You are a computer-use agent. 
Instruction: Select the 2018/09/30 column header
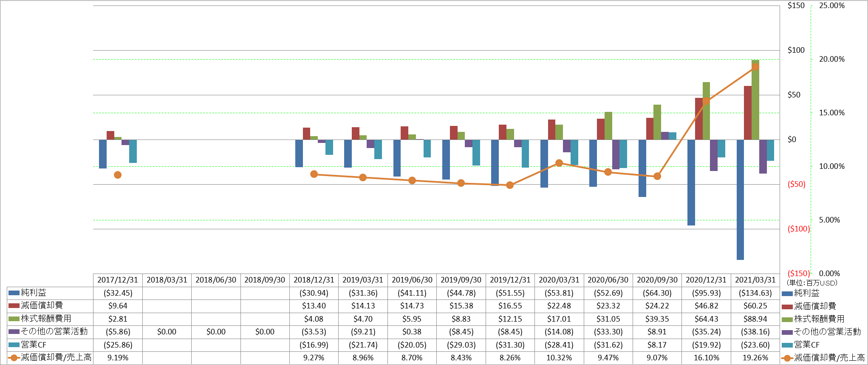pyautogui.click(x=265, y=280)
